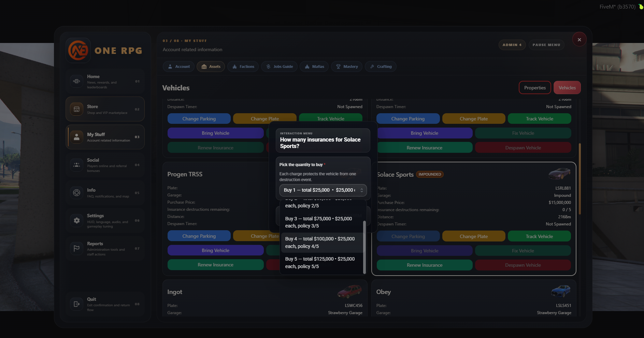The width and height of the screenshot is (644, 338).
Task: Select Buy 5 total $125,000 option
Action: click(321, 263)
